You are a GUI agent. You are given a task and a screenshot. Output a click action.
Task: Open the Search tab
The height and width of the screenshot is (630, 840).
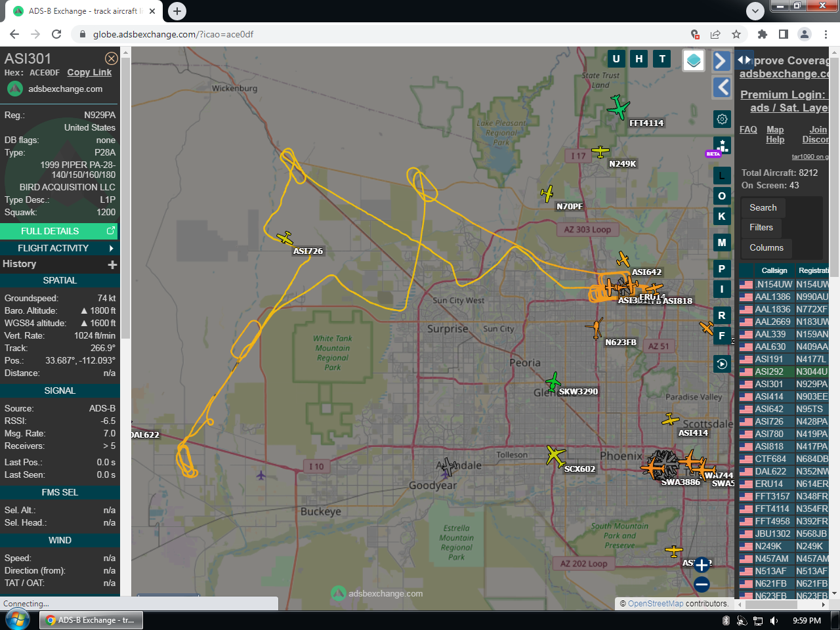coord(763,207)
